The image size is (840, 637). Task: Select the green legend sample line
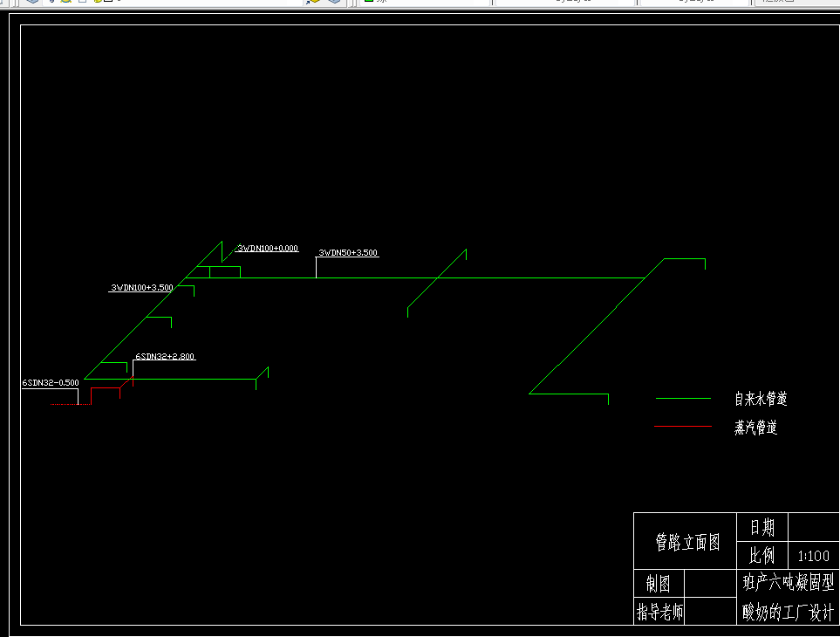683,399
